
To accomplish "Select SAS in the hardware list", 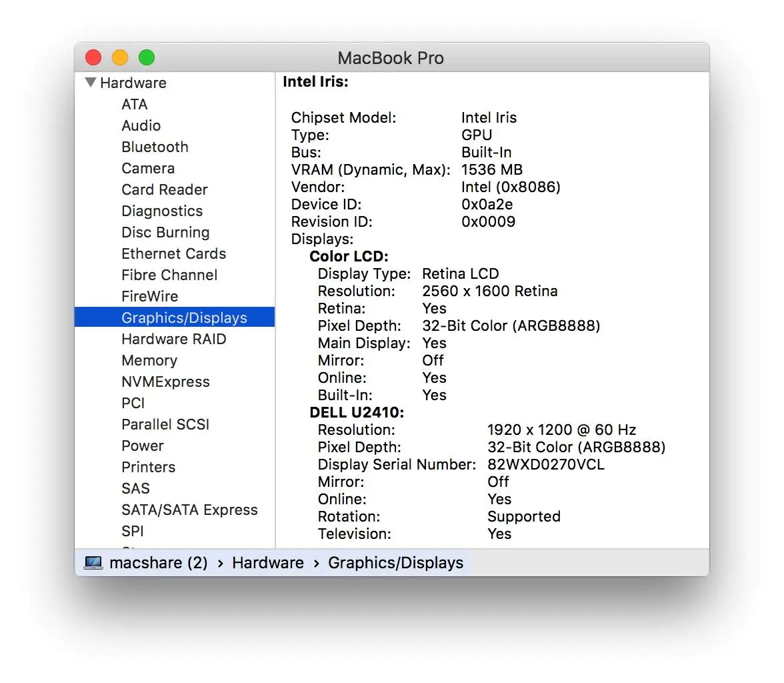I will pyautogui.click(x=135, y=488).
